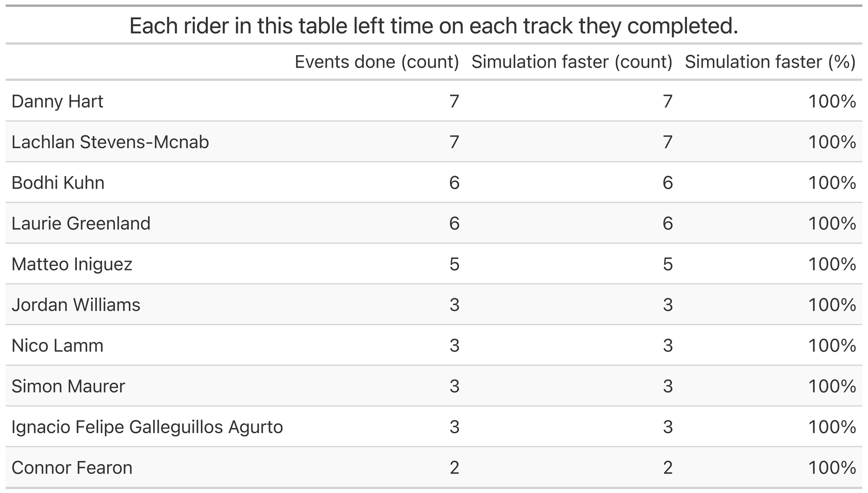
Task: Click the Nico Lamm name cell
Action: coord(57,346)
